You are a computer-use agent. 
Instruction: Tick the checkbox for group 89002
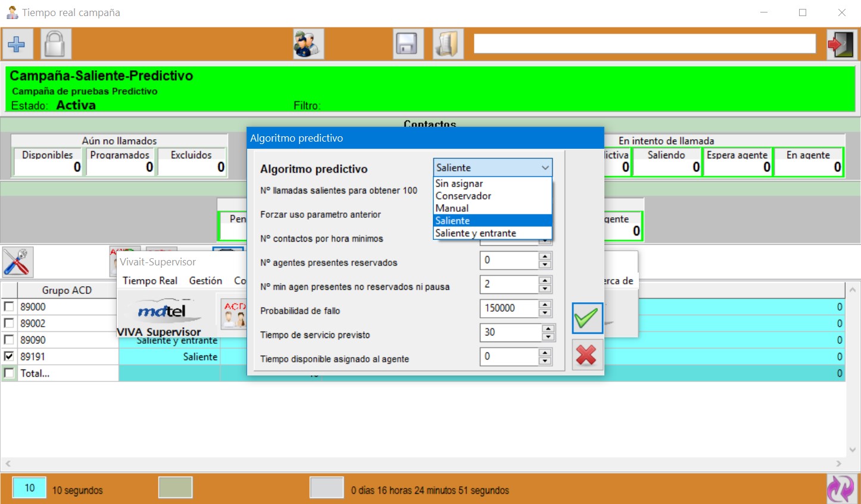point(9,323)
